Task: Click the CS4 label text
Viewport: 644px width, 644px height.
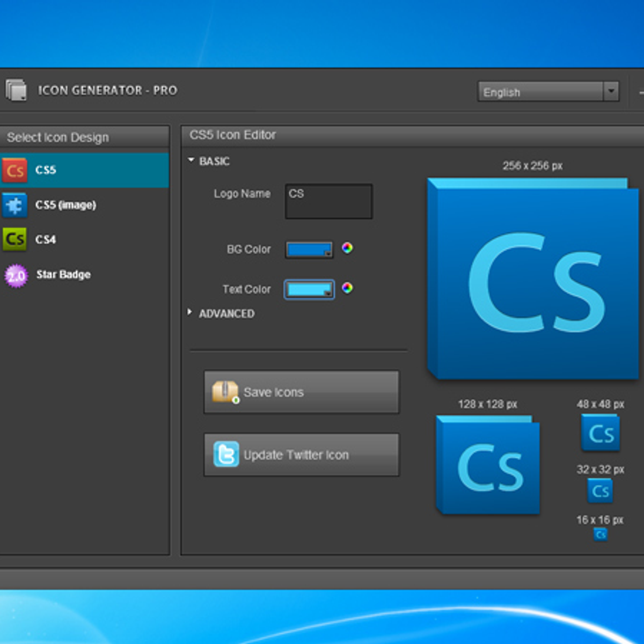Action: (46, 239)
